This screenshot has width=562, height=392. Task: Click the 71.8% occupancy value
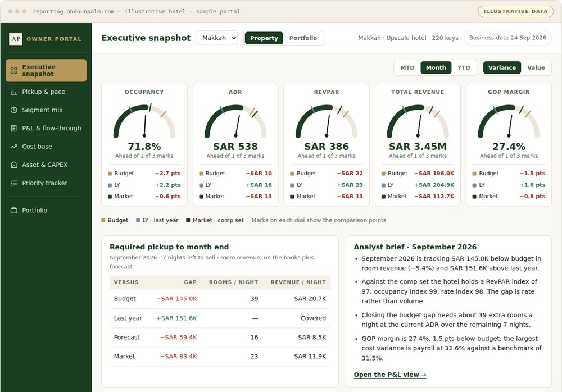(x=144, y=147)
